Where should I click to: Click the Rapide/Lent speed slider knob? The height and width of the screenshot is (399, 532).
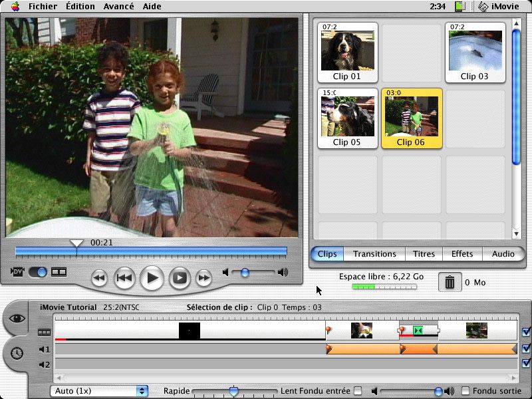coord(233,391)
